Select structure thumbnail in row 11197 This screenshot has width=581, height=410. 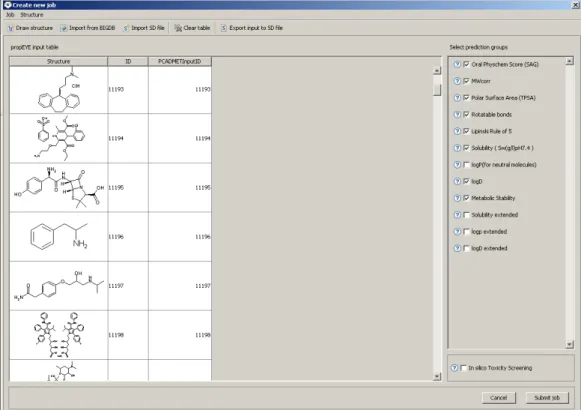pyautogui.click(x=59, y=286)
